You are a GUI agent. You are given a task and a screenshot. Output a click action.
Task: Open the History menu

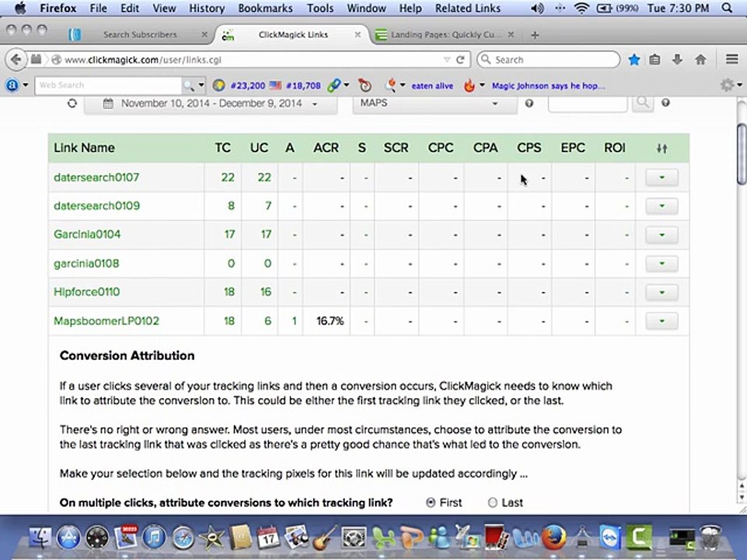coord(206,8)
